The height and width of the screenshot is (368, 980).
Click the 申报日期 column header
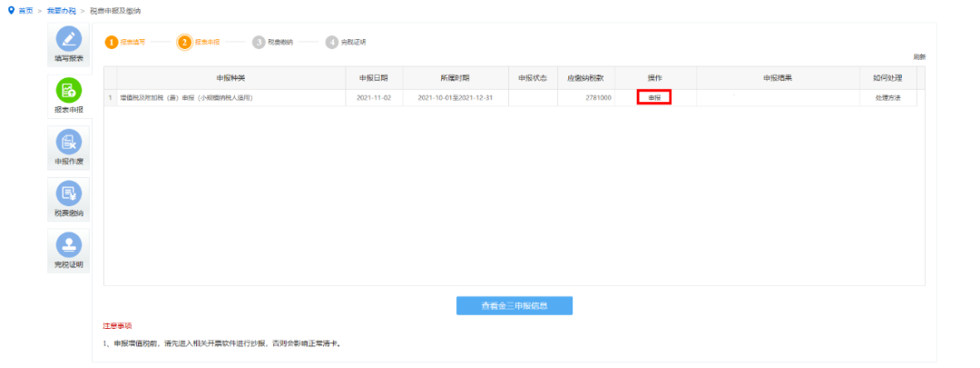(374, 78)
